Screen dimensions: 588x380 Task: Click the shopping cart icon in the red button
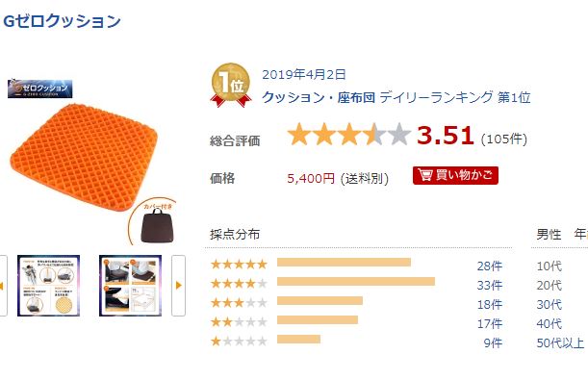[425, 175]
